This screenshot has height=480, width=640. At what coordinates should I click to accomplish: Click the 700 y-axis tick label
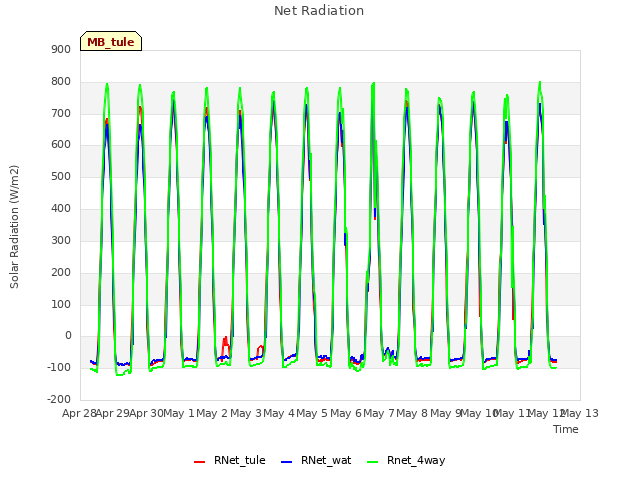point(61,113)
